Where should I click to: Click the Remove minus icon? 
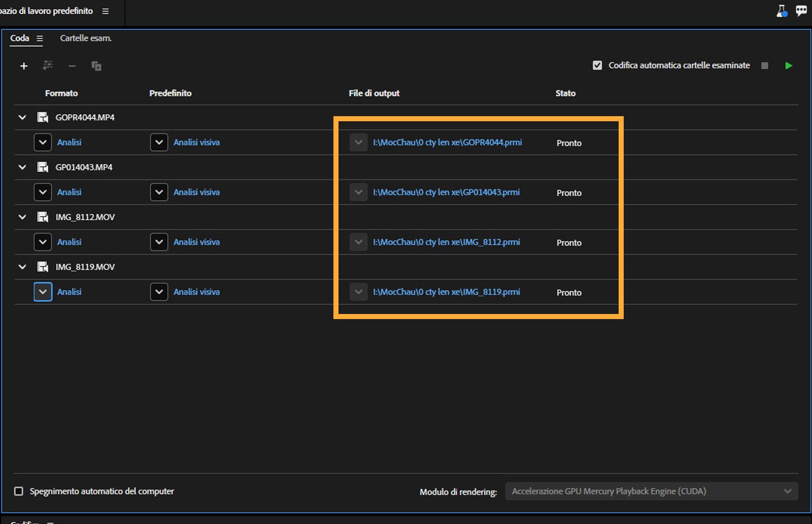point(72,66)
